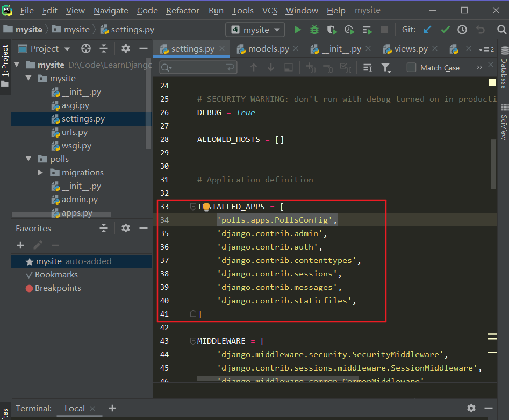Image resolution: width=509 pixels, height=420 pixels.
Task: Open urls.py from the project tree
Action: coord(74,132)
